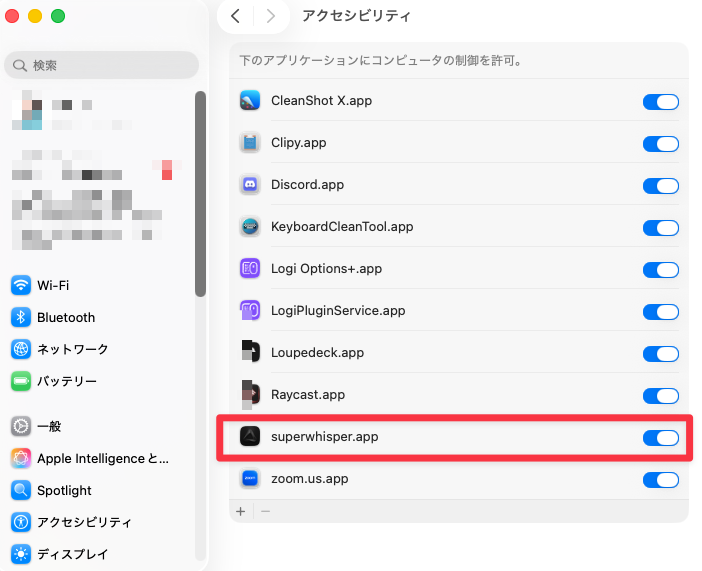Select the Logi Options+.app name
The height and width of the screenshot is (571, 702).
click(326, 269)
